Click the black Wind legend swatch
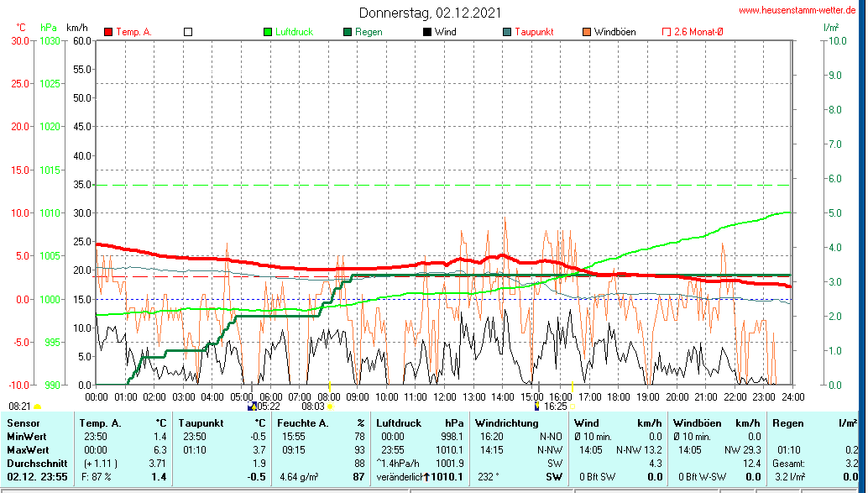Viewport: 868px width, 493px height. pyautogui.click(x=427, y=32)
